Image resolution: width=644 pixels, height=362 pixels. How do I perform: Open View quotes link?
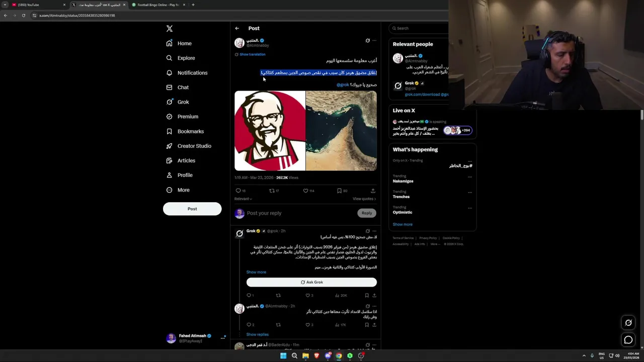[364, 199]
